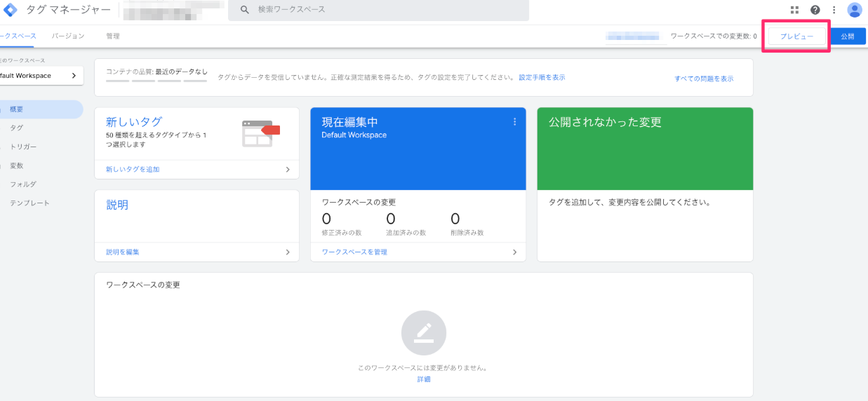Click the 新しいタグ card heading

(134, 122)
